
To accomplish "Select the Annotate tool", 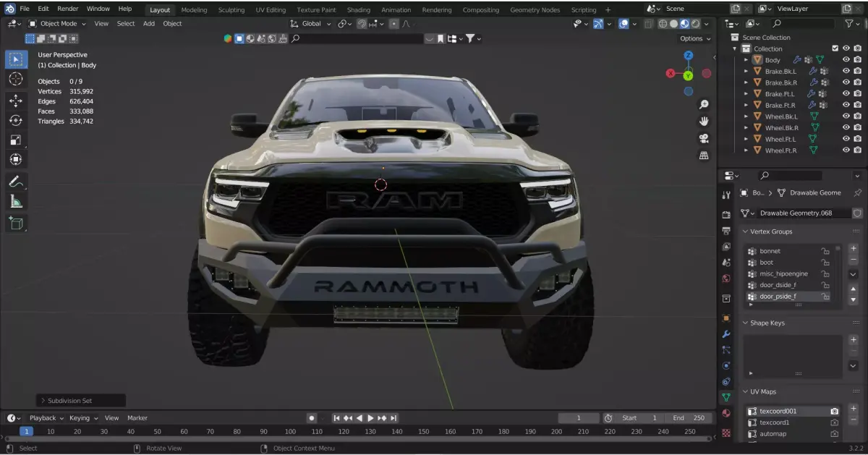I will coord(16,181).
